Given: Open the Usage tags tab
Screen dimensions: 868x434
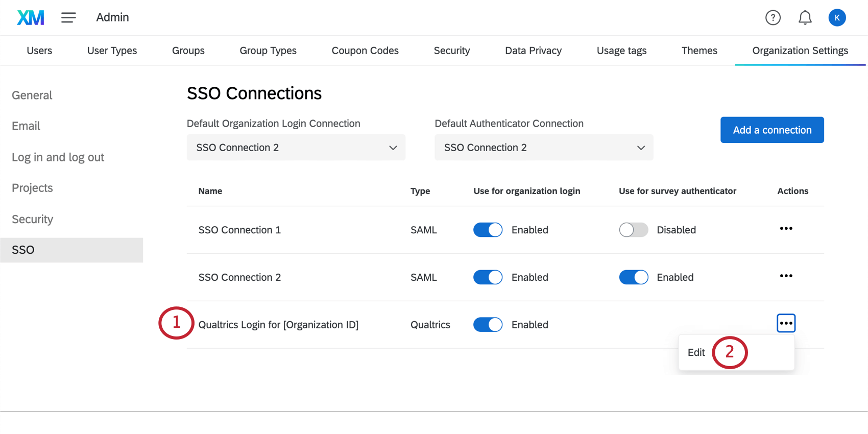Looking at the screenshot, I should (x=621, y=51).
